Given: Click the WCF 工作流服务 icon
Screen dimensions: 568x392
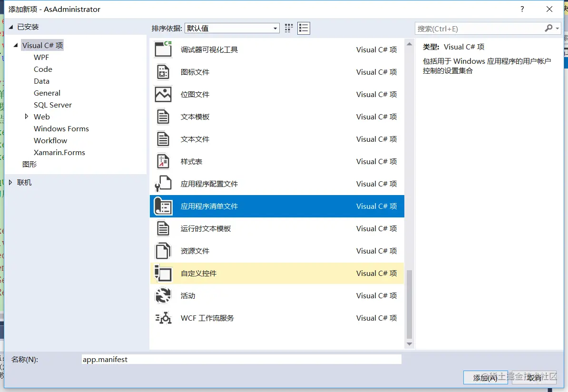Looking at the screenshot, I should click(x=163, y=318).
